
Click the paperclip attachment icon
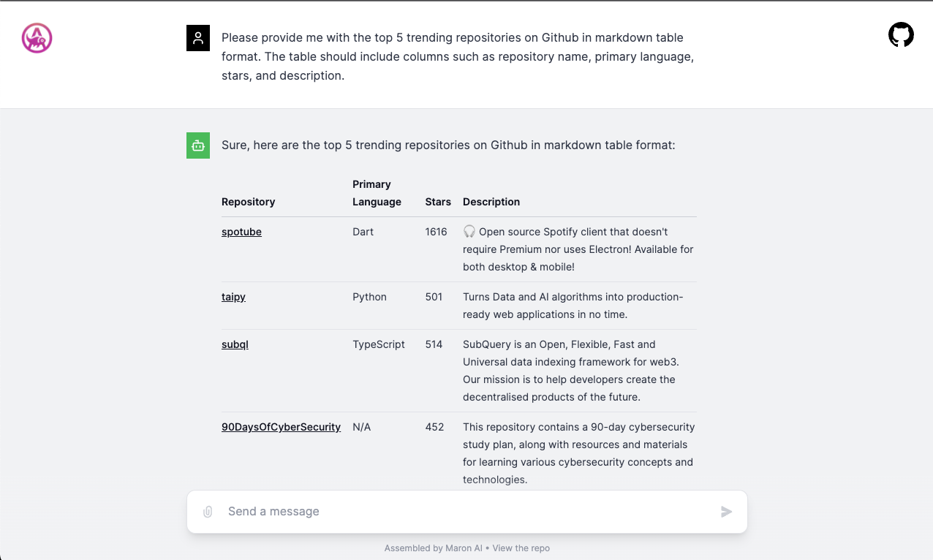(x=208, y=512)
